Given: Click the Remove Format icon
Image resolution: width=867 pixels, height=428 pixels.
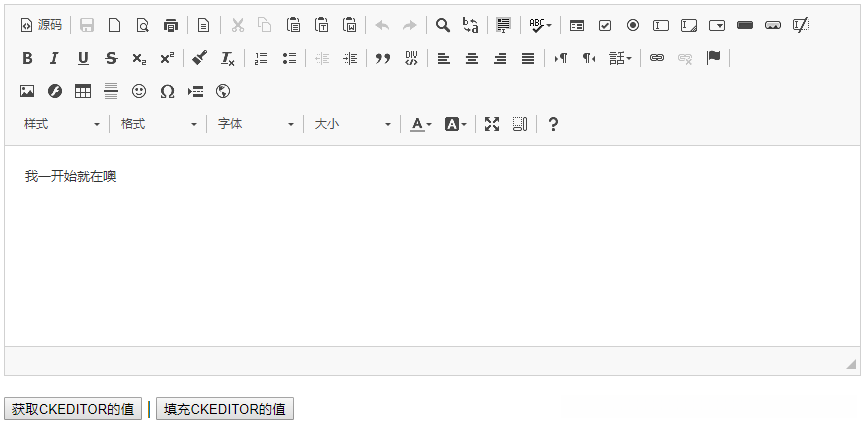Looking at the screenshot, I should point(228,58).
